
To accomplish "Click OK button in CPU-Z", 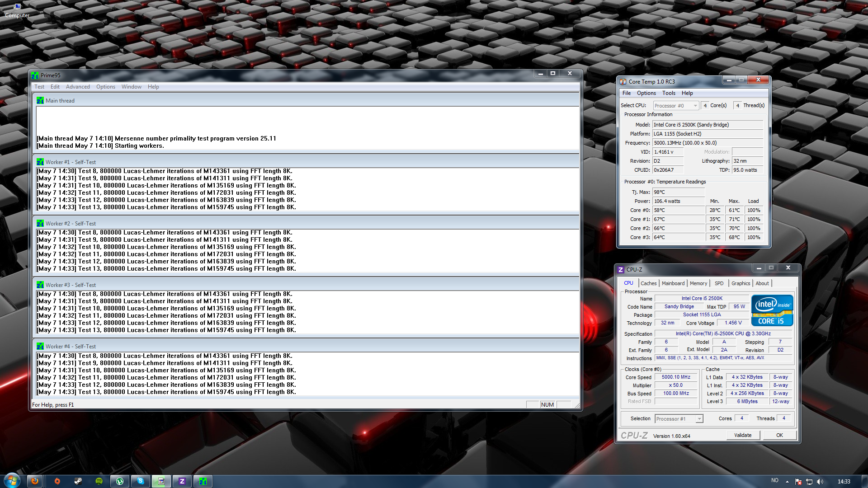I will coord(780,435).
